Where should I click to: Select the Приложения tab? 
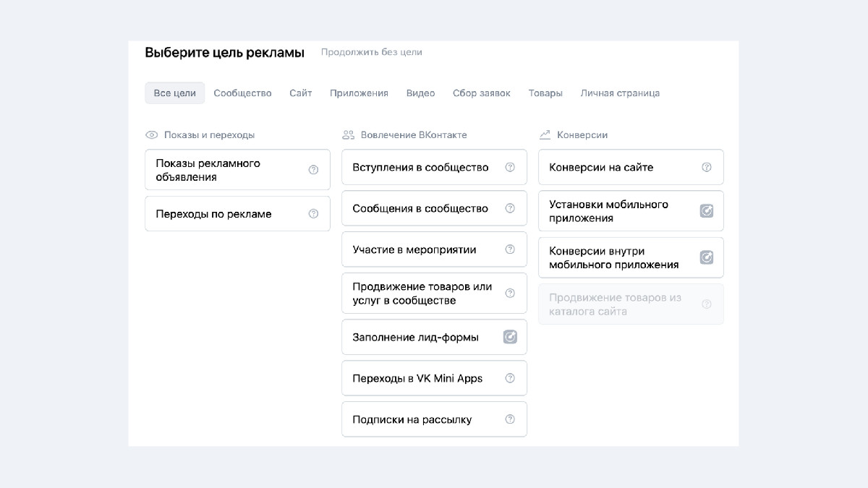point(359,93)
